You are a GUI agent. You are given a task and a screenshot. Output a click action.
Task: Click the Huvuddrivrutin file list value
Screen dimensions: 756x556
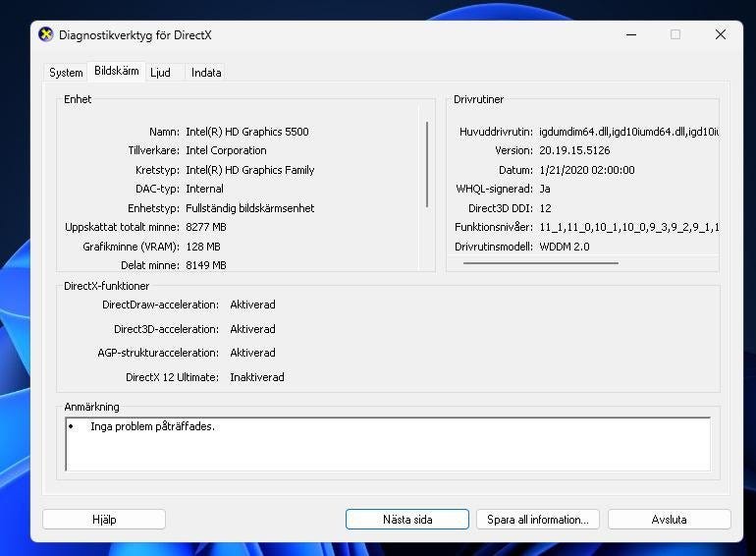click(628, 132)
